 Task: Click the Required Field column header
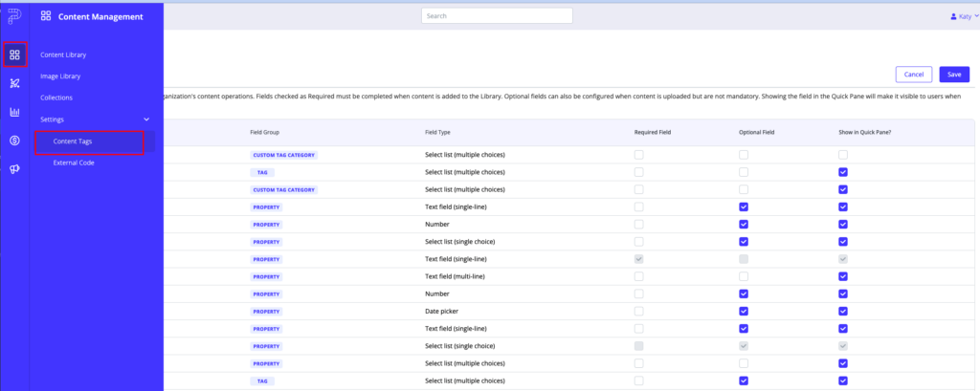[652, 133]
